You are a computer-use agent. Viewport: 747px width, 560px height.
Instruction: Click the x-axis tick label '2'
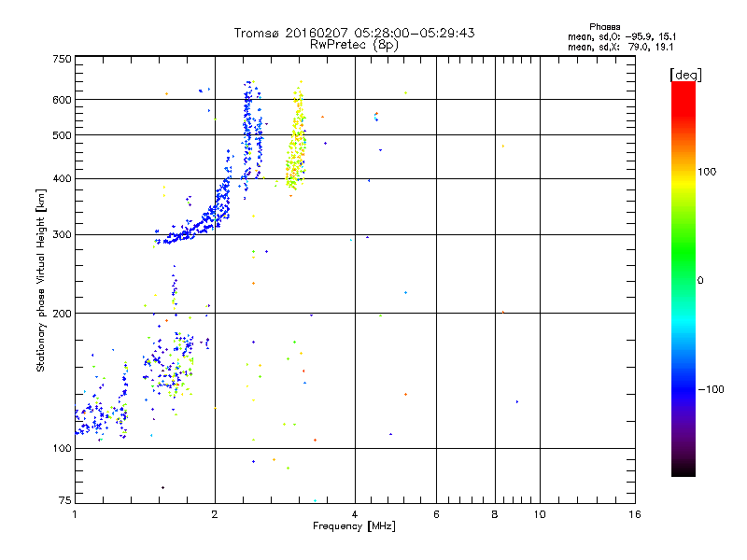click(x=215, y=514)
